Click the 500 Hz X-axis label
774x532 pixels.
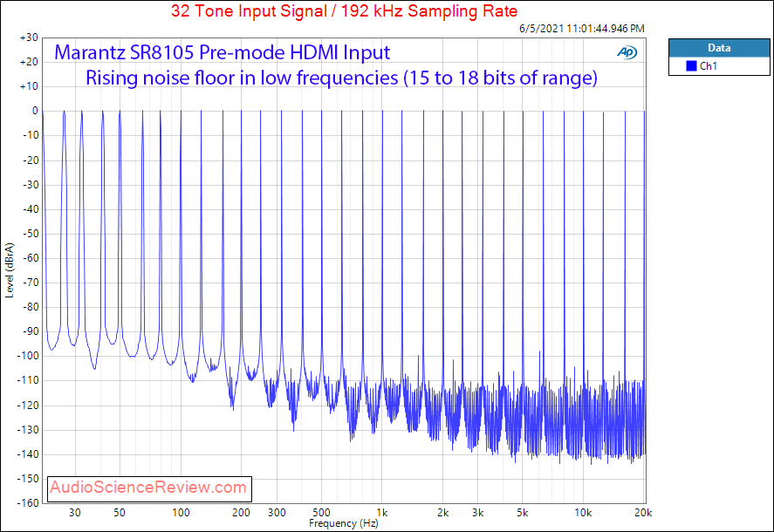321,513
